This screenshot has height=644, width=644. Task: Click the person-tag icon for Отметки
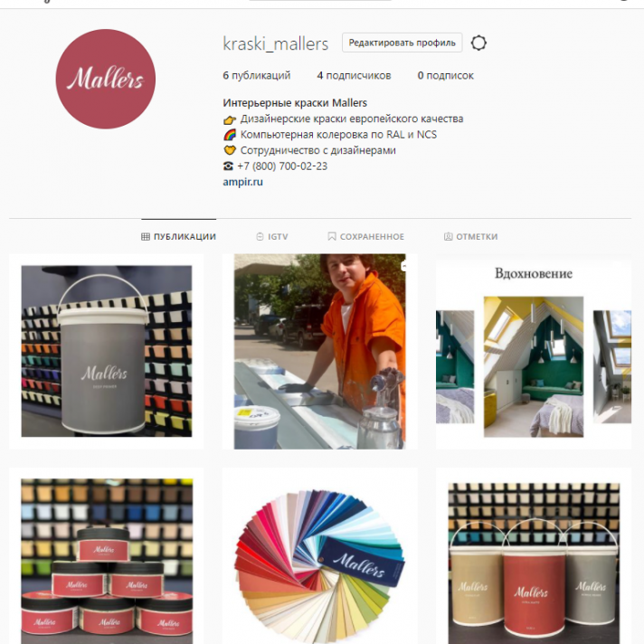click(x=448, y=237)
